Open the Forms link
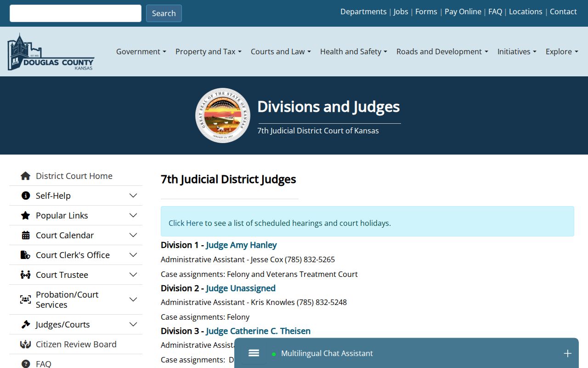 [x=426, y=11]
